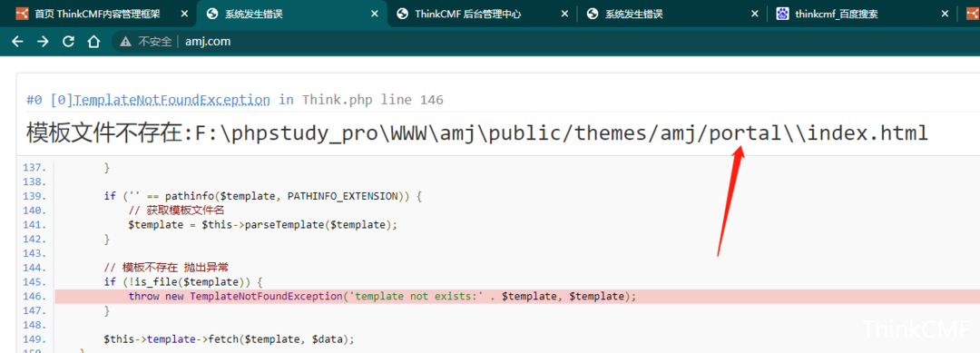Click the pathinfo PATHINFO_EXTENSION line
The height and width of the screenshot is (353, 980).
click(x=263, y=196)
